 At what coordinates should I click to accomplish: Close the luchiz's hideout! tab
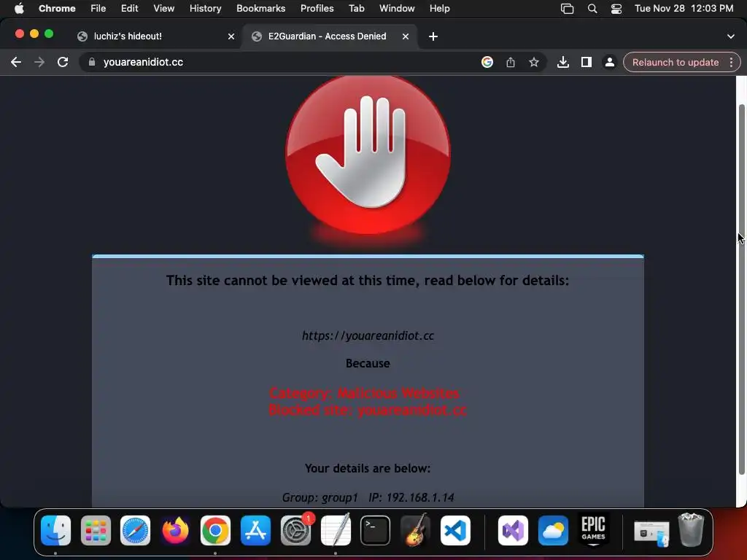coord(231,36)
